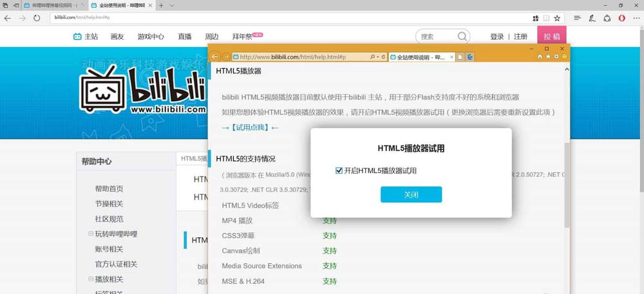Click the →【试用点我】← link
Viewport: 644px width, 294px height.
250,127
